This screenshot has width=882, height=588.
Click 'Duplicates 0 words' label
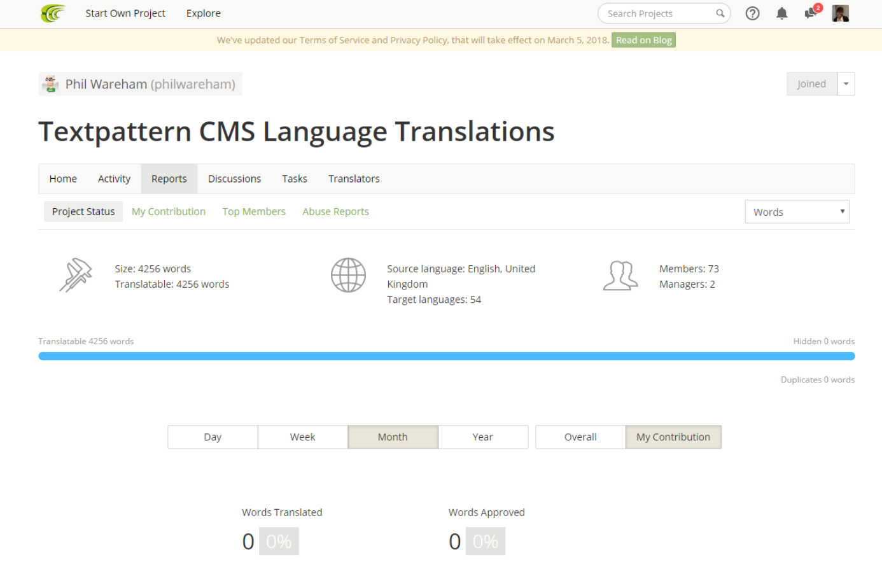pos(818,379)
